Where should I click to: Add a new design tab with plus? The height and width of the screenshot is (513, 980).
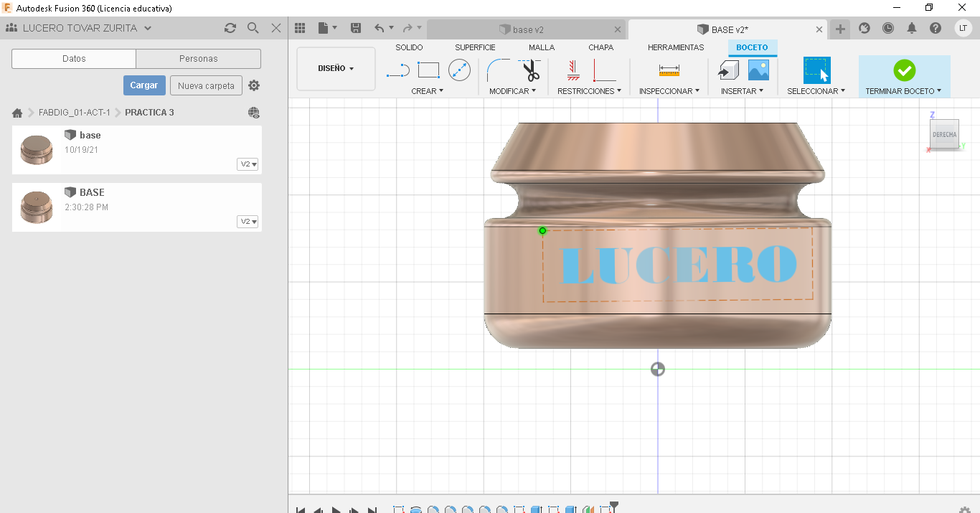pyautogui.click(x=840, y=29)
